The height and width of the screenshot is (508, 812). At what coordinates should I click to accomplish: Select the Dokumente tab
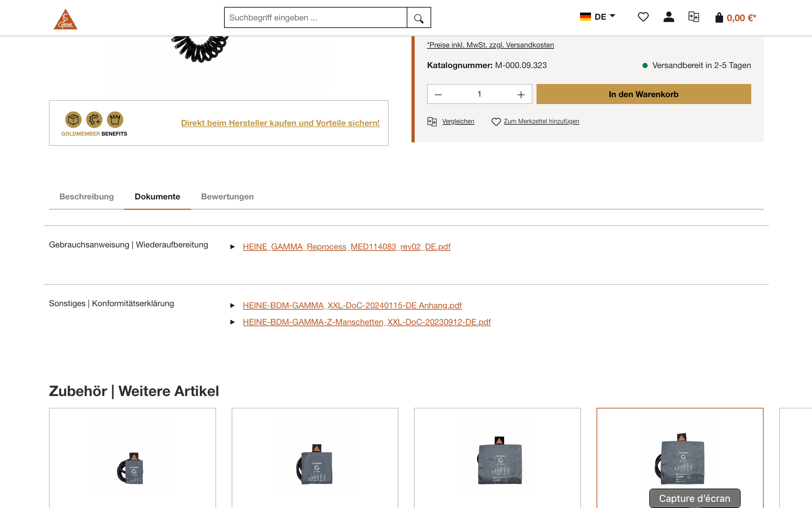coord(157,197)
